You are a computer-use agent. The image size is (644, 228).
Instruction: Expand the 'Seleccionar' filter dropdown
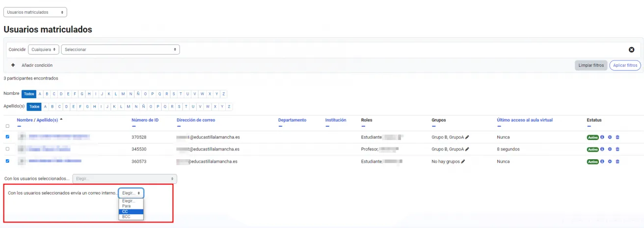pos(120,50)
